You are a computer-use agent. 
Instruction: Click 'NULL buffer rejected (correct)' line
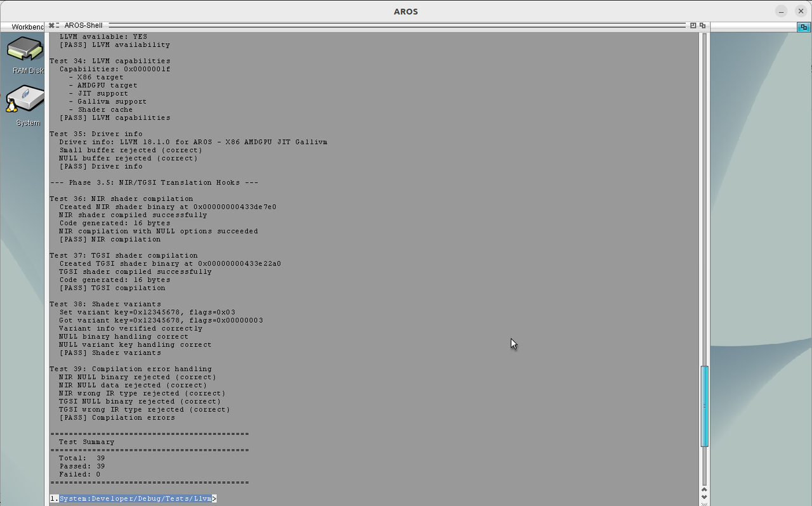[128, 159]
